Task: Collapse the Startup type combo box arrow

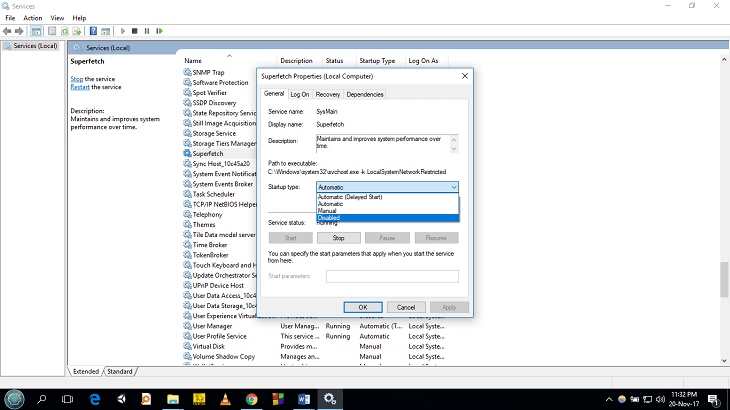Action: (x=453, y=187)
